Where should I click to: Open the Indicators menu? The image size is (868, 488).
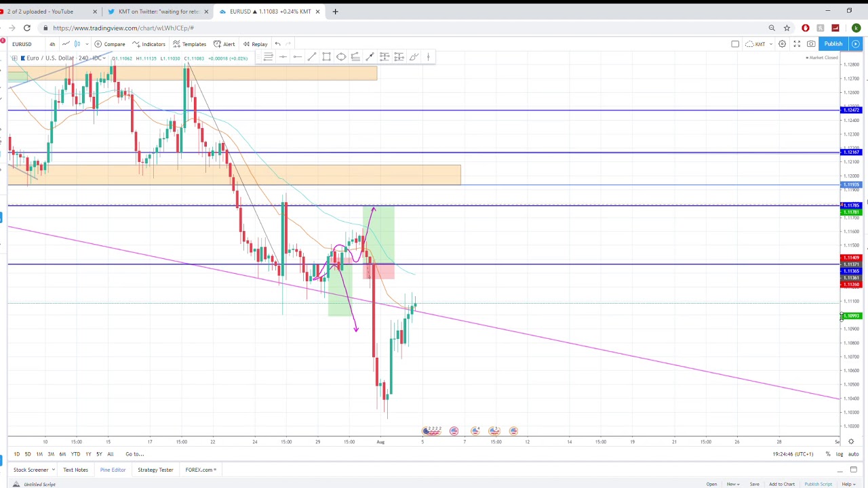(149, 44)
